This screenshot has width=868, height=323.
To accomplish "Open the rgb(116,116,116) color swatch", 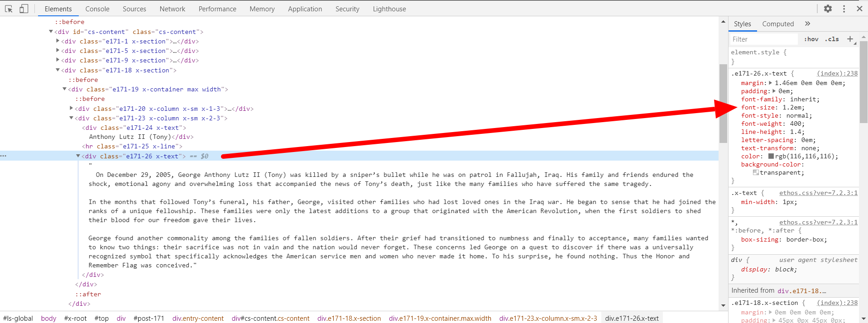I will [771, 156].
